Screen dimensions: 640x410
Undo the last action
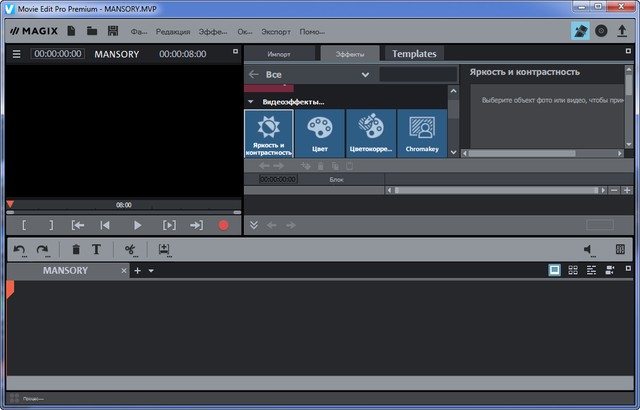click(x=19, y=250)
